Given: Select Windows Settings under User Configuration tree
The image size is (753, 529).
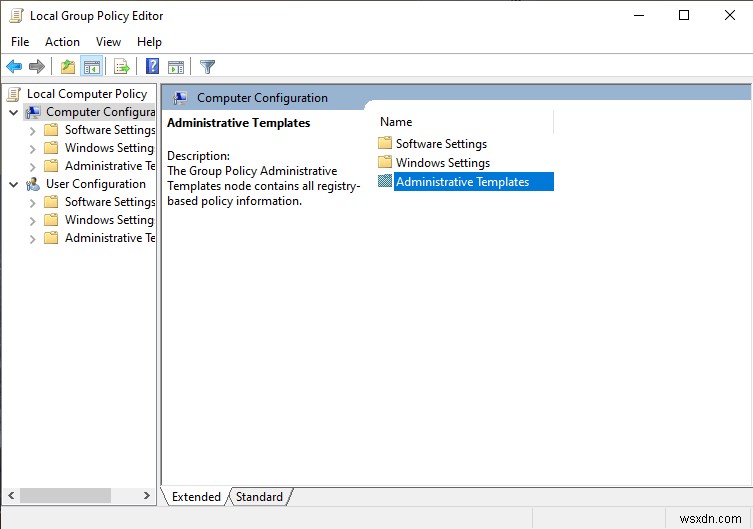Looking at the screenshot, I should (109, 220).
